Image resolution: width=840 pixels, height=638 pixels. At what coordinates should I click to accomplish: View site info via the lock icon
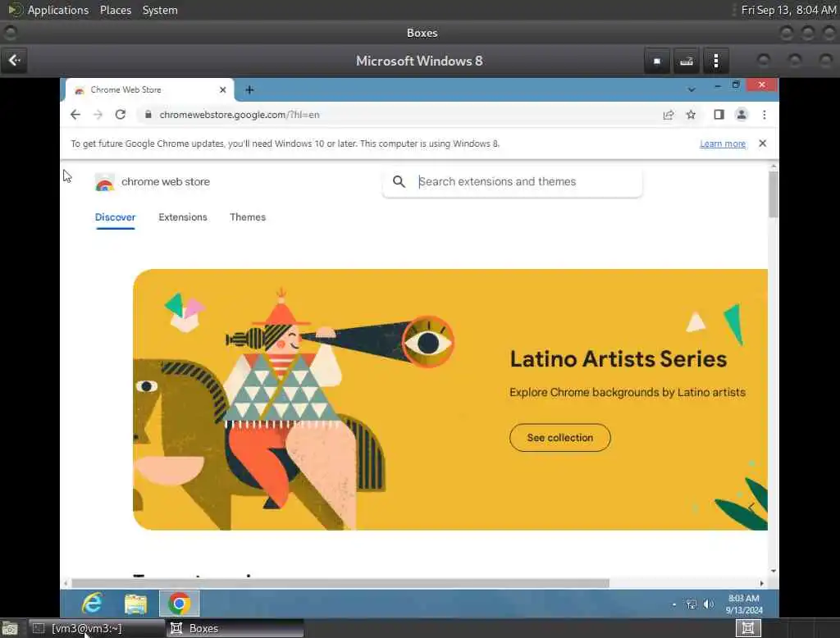point(148,115)
